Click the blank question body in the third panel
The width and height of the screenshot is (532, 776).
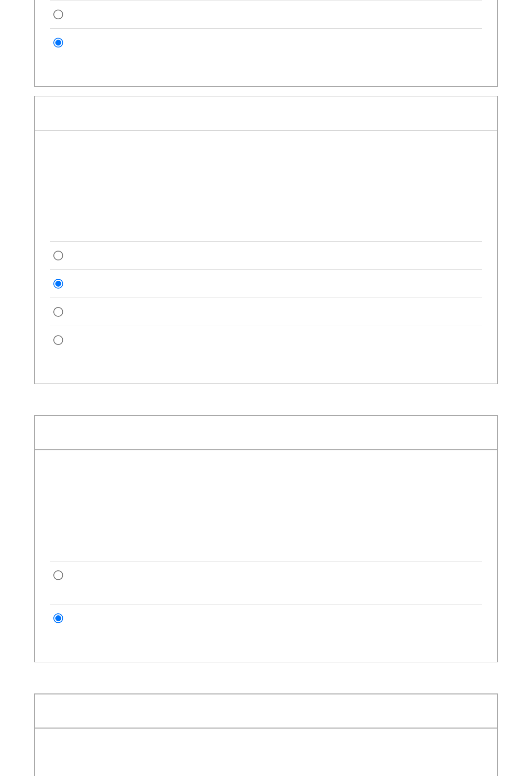pos(266,505)
